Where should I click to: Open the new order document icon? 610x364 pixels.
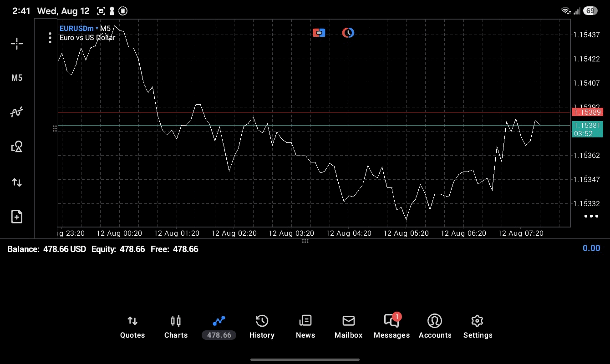click(x=17, y=217)
